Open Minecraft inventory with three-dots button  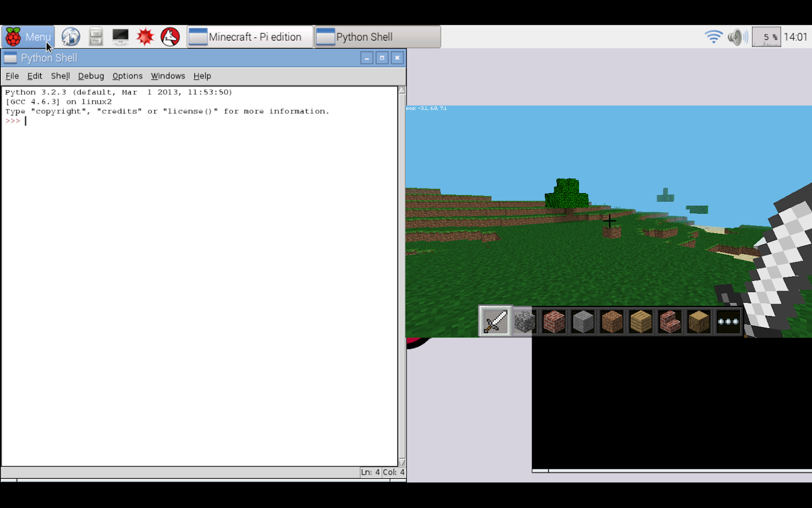728,322
